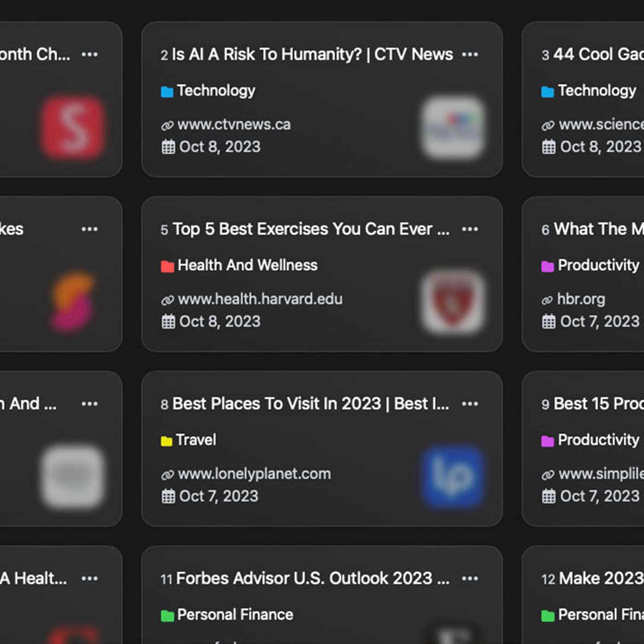Select Personal Finance label on Forbes card

[x=235, y=615]
